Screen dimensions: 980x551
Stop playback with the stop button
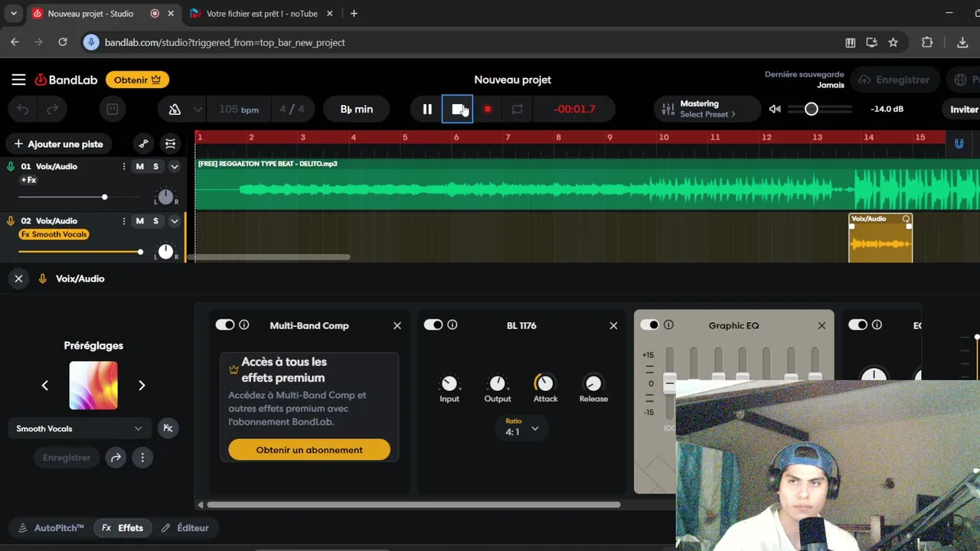(x=458, y=109)
